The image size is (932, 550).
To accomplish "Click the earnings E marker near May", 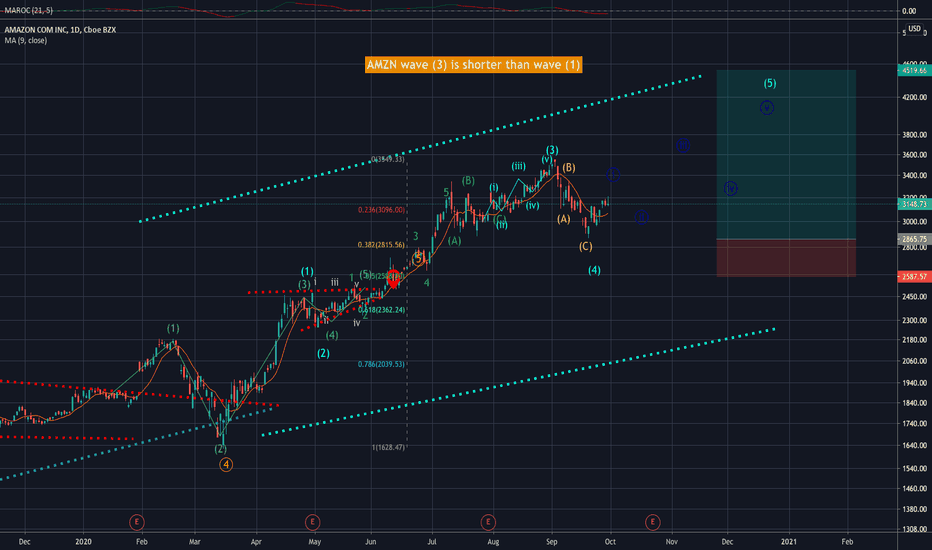I will (312, 522).
